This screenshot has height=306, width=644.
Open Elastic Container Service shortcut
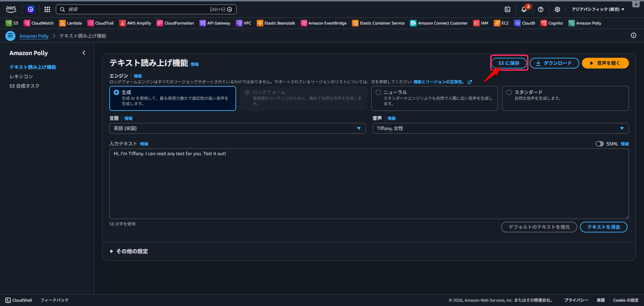(x=378, y=23)
